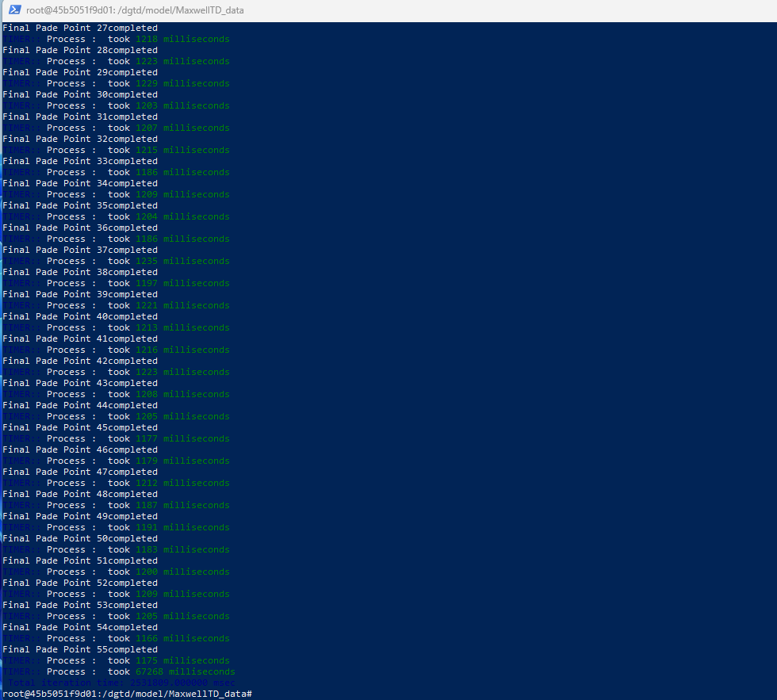The width and height of the screenshot is (777, 700).
Task: Click the PowerShell icon in the title bar
Action: [x=14, y=10]
